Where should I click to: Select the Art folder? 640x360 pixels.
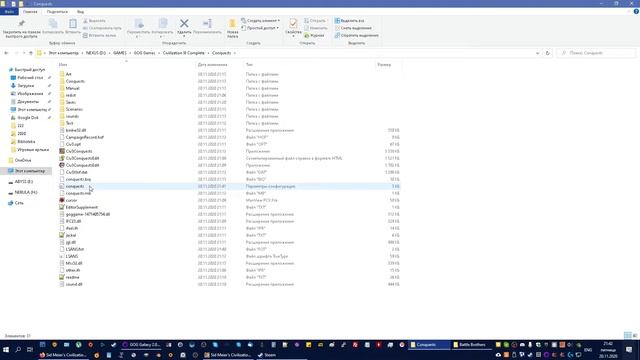coord(68,74)
